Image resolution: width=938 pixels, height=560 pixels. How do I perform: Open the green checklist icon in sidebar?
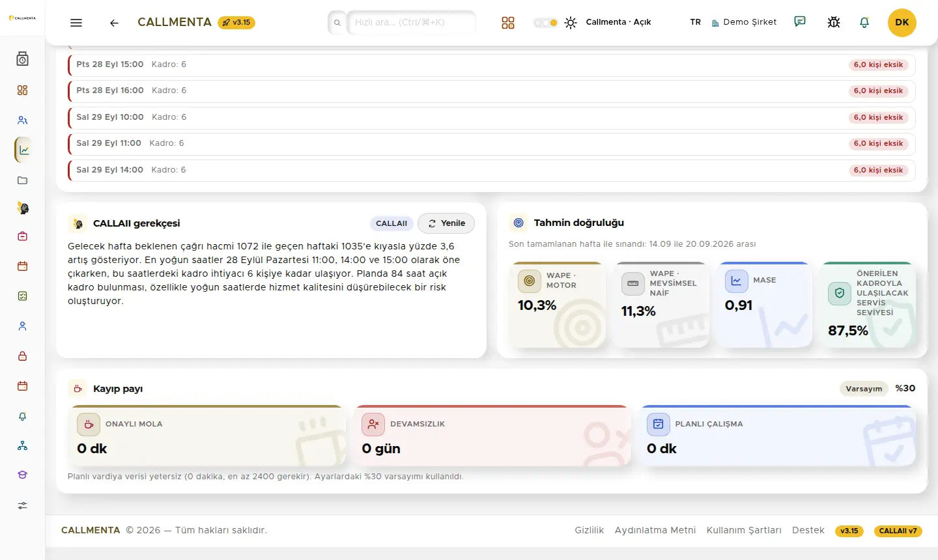(23, 296)
